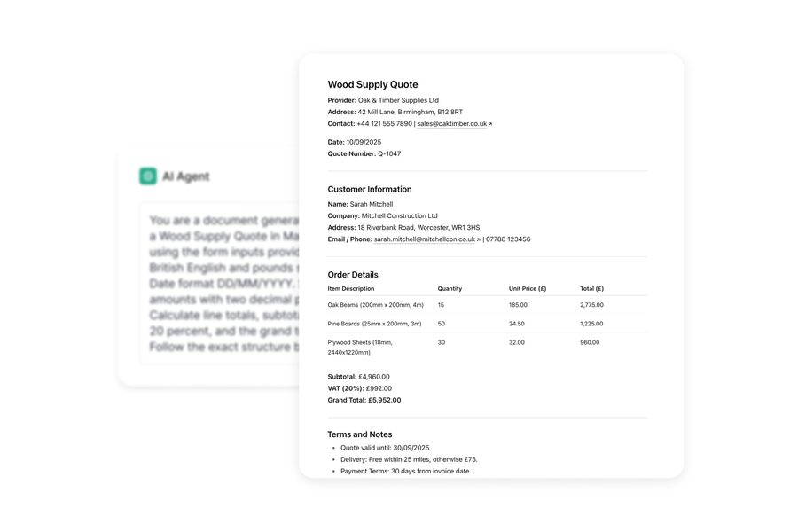Select the Pine Boards table row

click(x=488, y=324)
